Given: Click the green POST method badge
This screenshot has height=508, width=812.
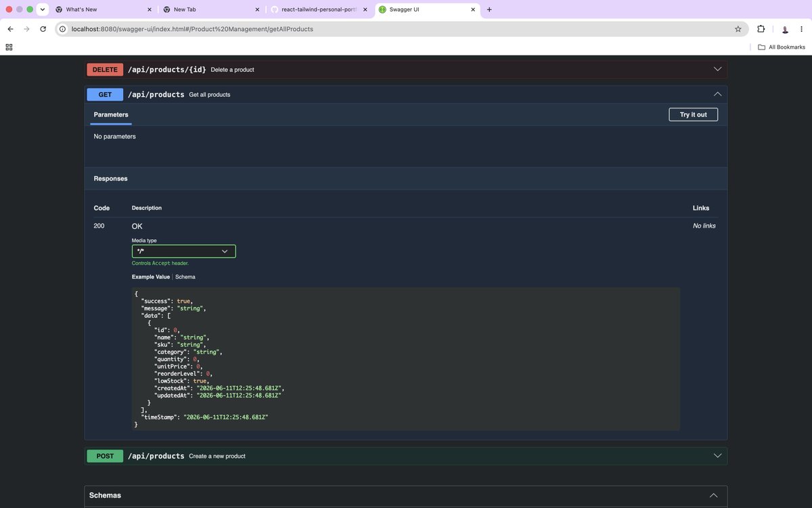Looking at the screenshot, I should pyautogui.click(x=105, y=456).
